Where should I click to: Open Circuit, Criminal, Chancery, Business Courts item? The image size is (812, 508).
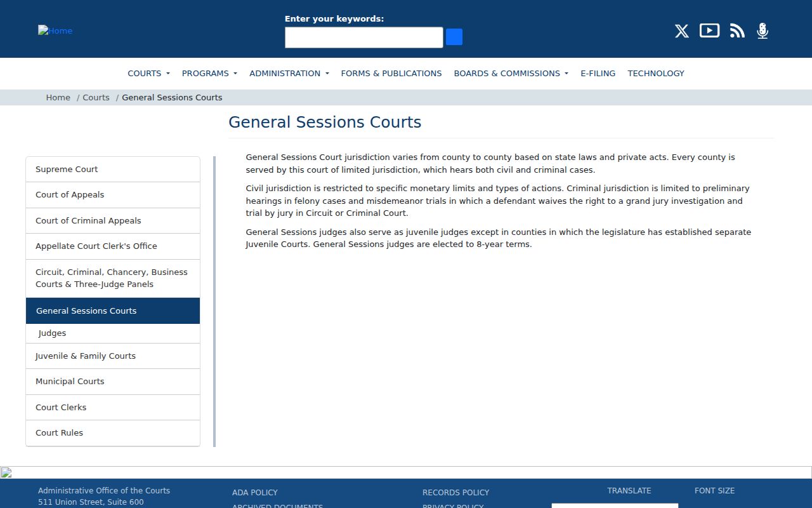coord(113,278)
